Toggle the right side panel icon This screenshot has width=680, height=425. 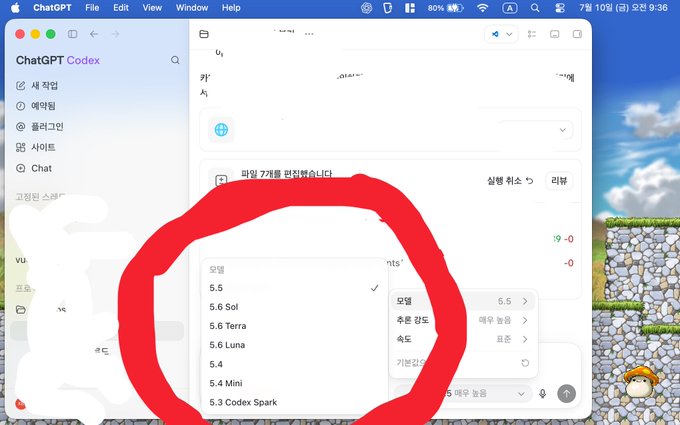(x=577, y=34)
